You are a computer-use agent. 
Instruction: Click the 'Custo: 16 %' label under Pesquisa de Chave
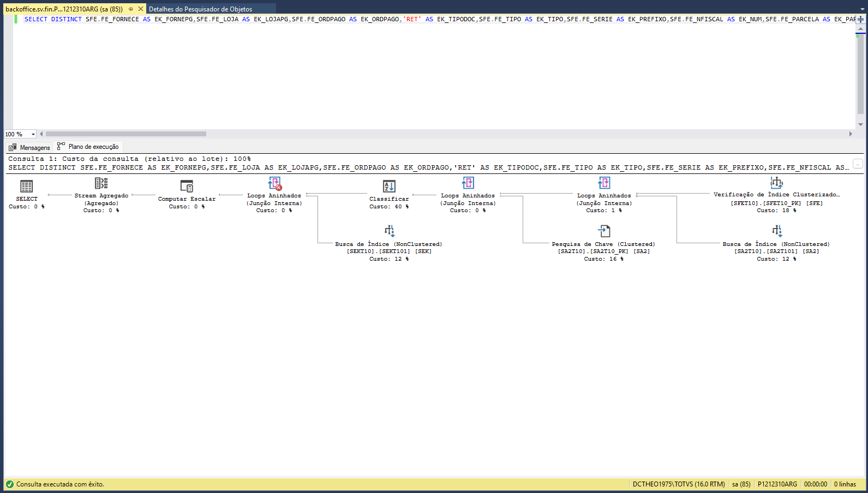(x=604, y=259)
